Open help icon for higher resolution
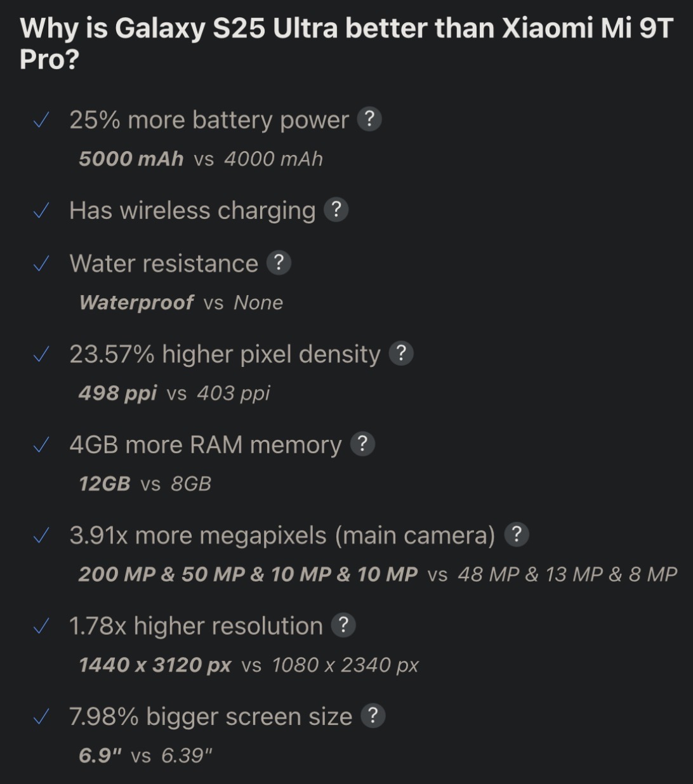The image size is (693, 784). pos(343,625)
